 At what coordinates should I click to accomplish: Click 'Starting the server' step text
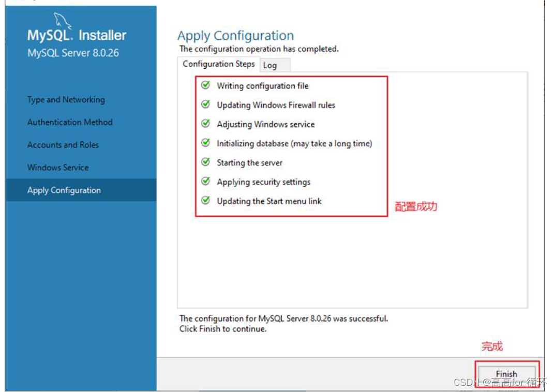[249, 163]
